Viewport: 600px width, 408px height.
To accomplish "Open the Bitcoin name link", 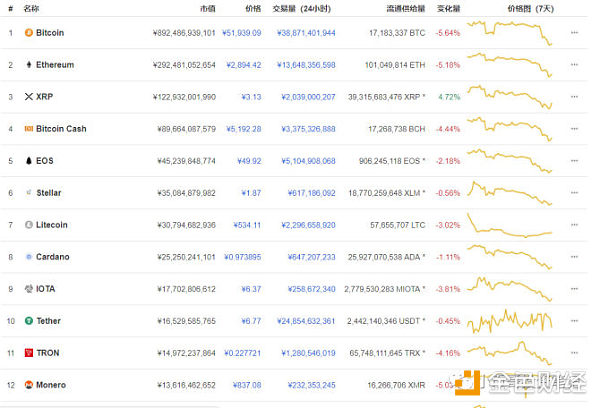I will click(x=50, y=33).
